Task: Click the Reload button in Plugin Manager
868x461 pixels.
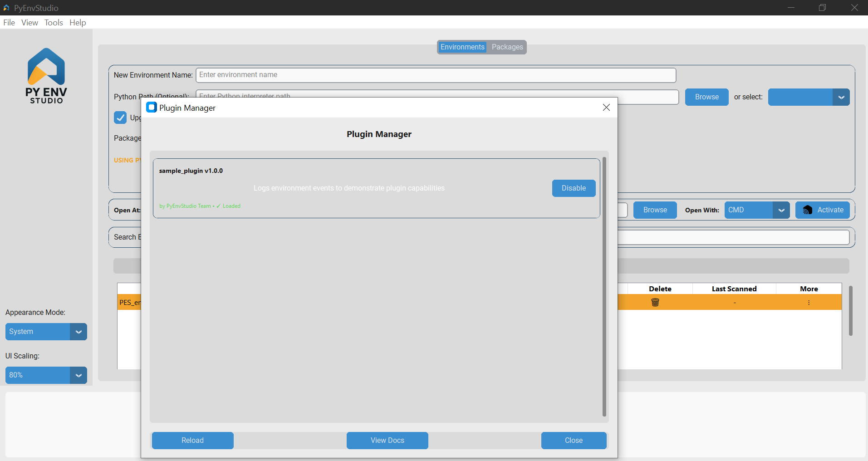Action: 193,441
